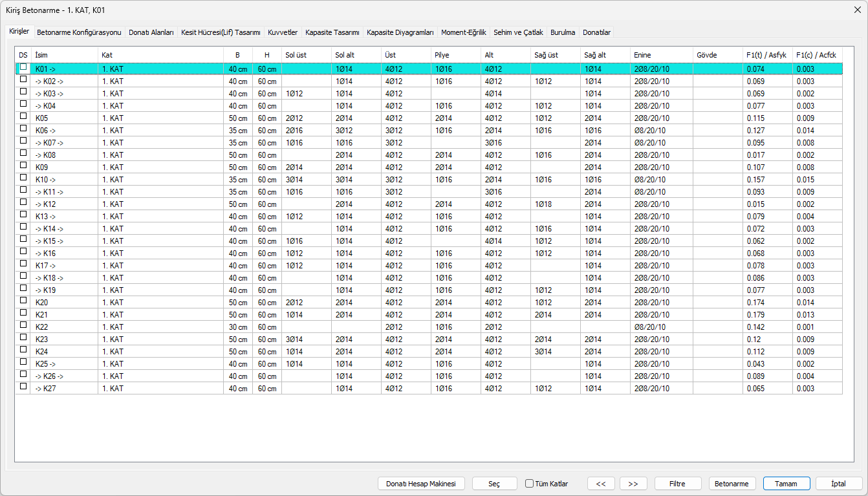Go to the Burulma tab
Screen dimensions: 868x496
(x=563, y=32)
